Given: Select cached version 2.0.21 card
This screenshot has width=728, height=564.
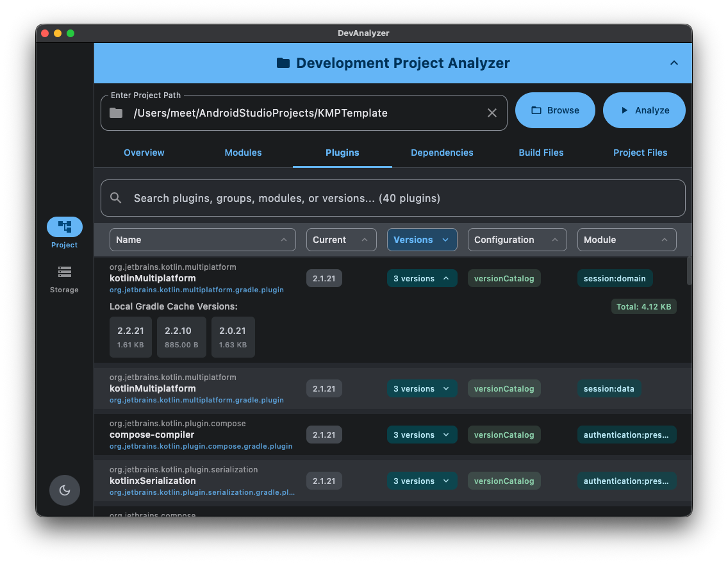Looking at the screenshot, I should [x=233, y=337].
